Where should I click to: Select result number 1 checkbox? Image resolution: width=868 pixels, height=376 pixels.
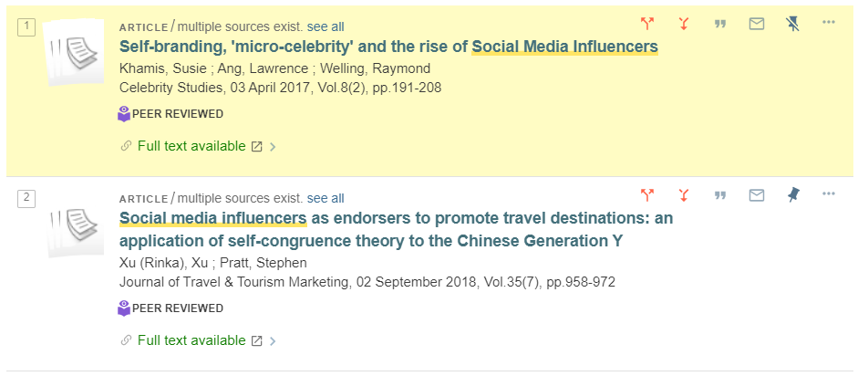pyautogui.click(x=26, y=27)
